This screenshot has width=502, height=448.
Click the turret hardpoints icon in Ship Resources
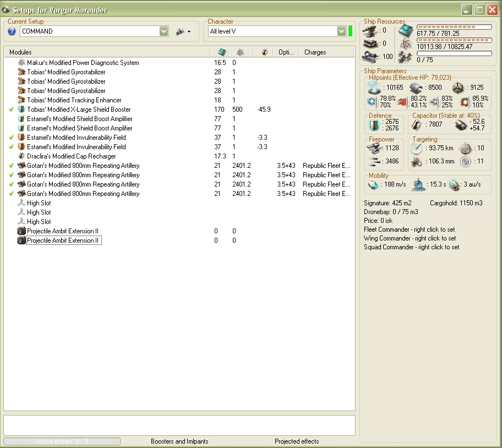click(370, 31)
